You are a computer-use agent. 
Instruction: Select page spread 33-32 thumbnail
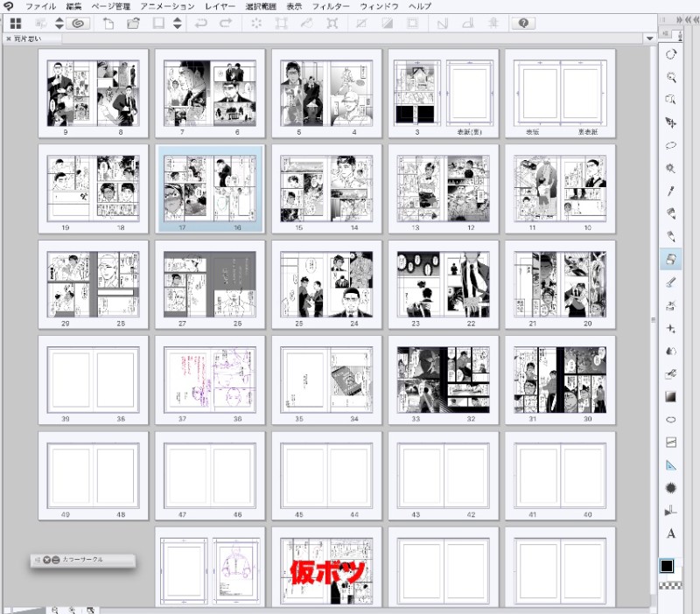click(444, 380)
